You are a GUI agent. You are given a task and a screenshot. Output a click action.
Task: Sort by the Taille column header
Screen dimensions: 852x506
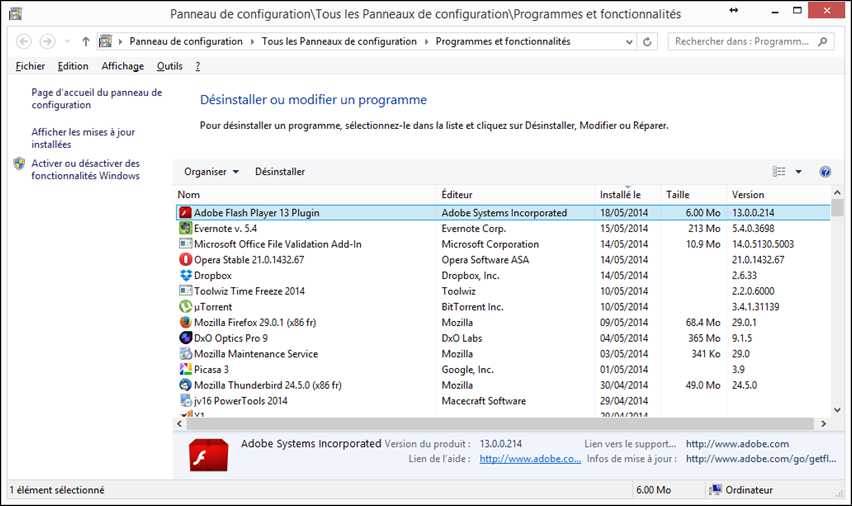[x=694, y=195]
